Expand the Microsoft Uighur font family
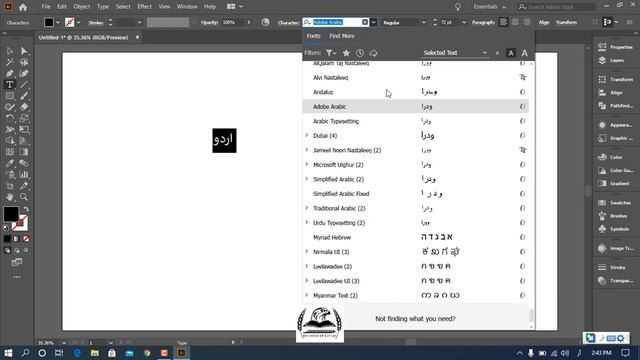This screenshot has width=640, height=360. pos(307,164)
